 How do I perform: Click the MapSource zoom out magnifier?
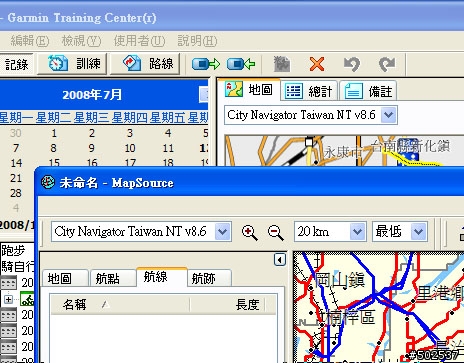point(276,232)
